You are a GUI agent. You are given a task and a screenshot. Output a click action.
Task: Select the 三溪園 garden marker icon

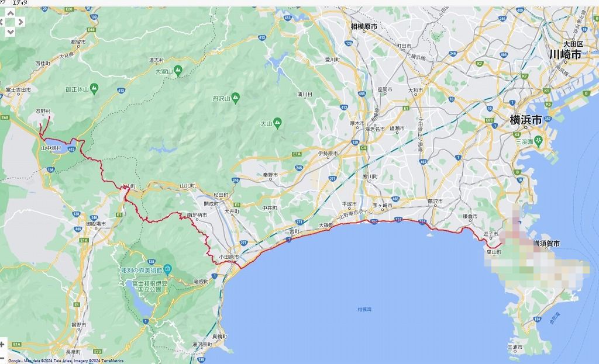coord(539,140)
